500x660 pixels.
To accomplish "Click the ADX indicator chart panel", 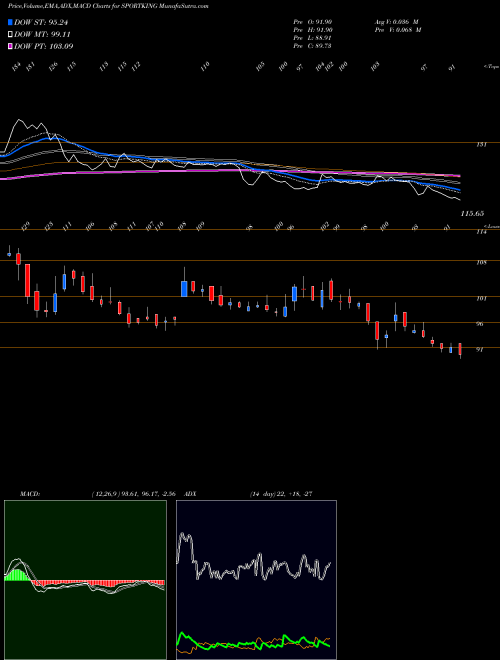I will (256, 580).
